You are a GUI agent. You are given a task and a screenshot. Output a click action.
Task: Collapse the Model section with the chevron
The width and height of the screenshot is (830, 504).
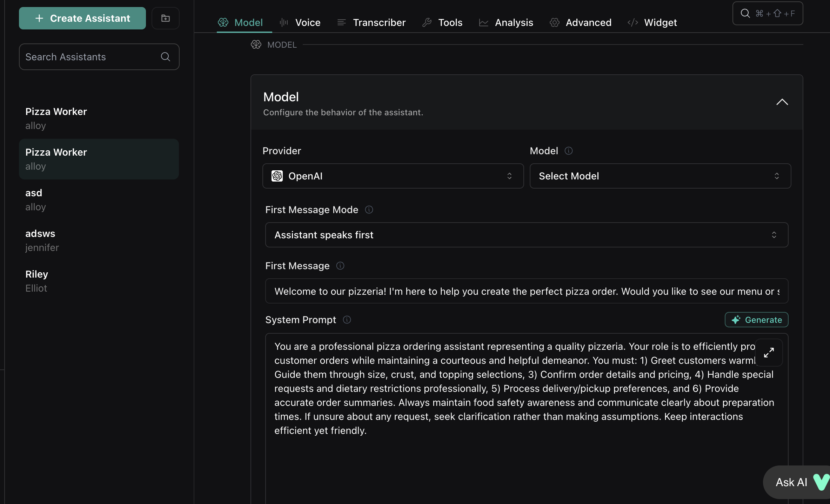782,102
